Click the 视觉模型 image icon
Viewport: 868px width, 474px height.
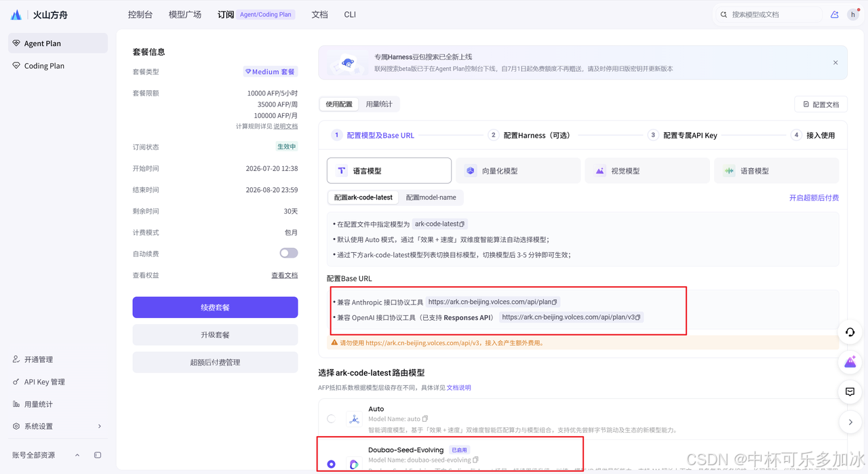600,171
